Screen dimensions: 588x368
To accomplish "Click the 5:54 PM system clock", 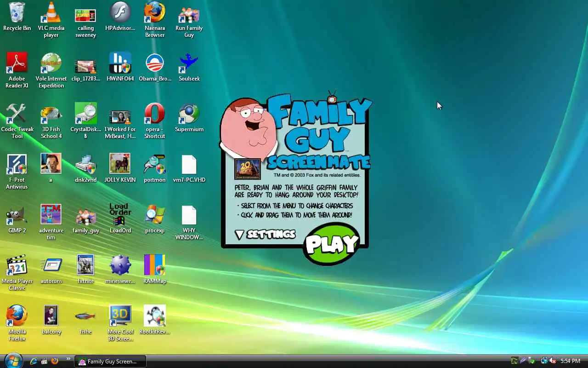I will [x=570, y=361].
